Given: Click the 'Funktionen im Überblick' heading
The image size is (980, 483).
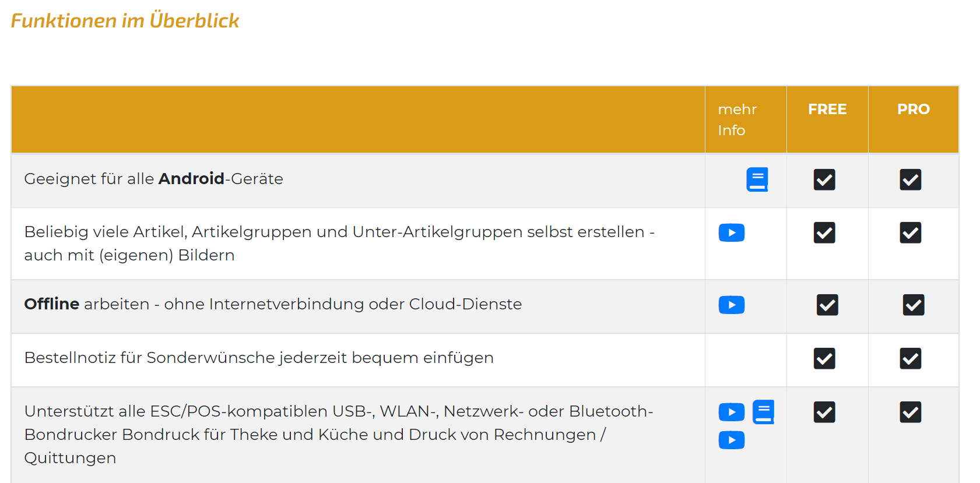Looking at the screenshot, I should [125, 20].
